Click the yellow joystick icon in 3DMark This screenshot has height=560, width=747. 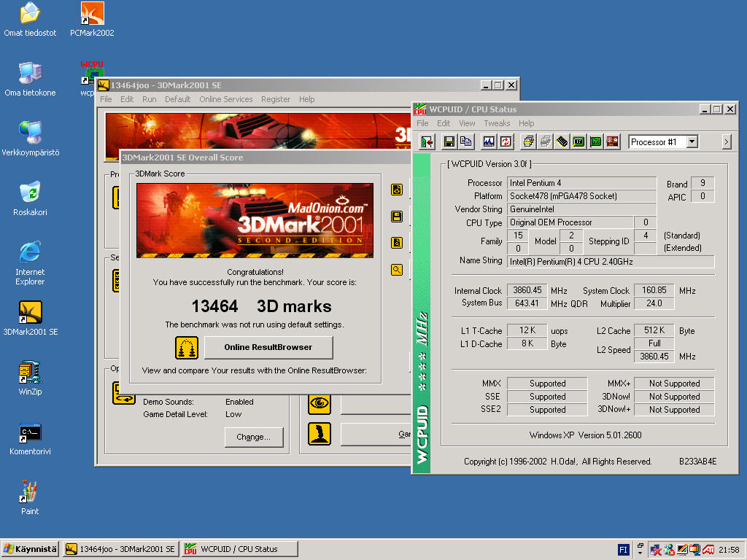(320, 434)
